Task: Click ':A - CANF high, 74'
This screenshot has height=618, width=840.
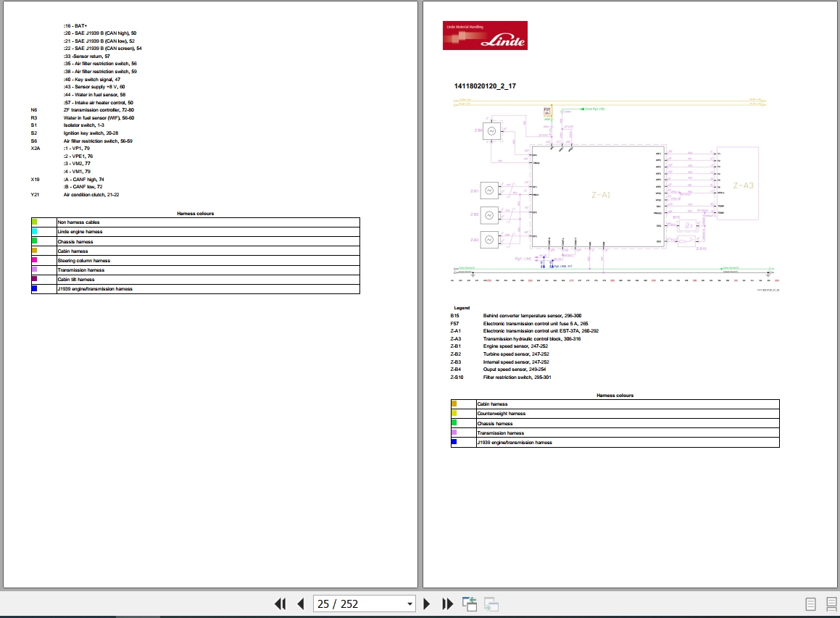Action: pyautogui.click(x=83, y=180)
